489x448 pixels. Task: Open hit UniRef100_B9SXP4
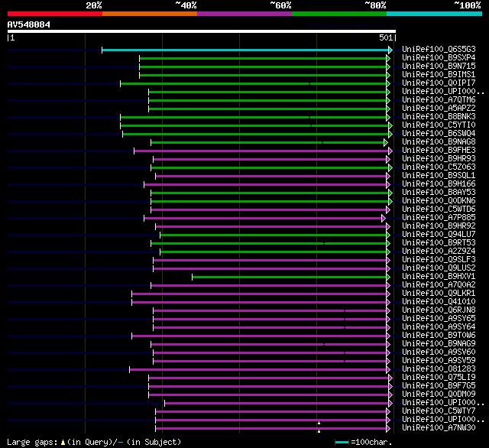[439, 57]
